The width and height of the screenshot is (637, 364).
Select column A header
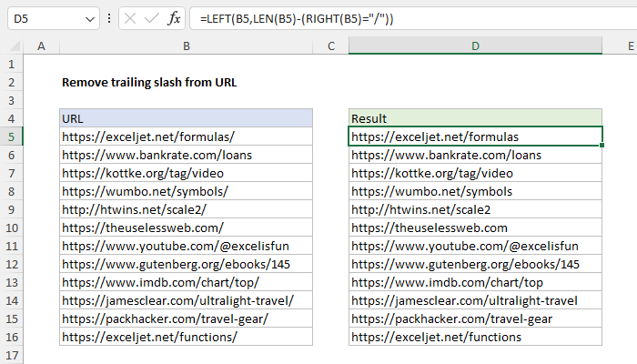click(41, 45)
